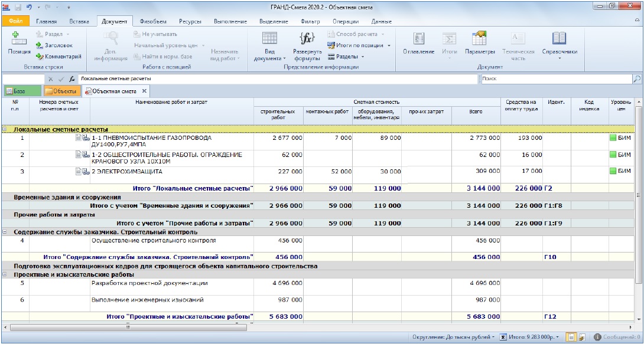The width and height of the screenshot is (644, 344).
Task: Close the Объектная смета tab
Action: pyautogui.click(x=145, y=91)
